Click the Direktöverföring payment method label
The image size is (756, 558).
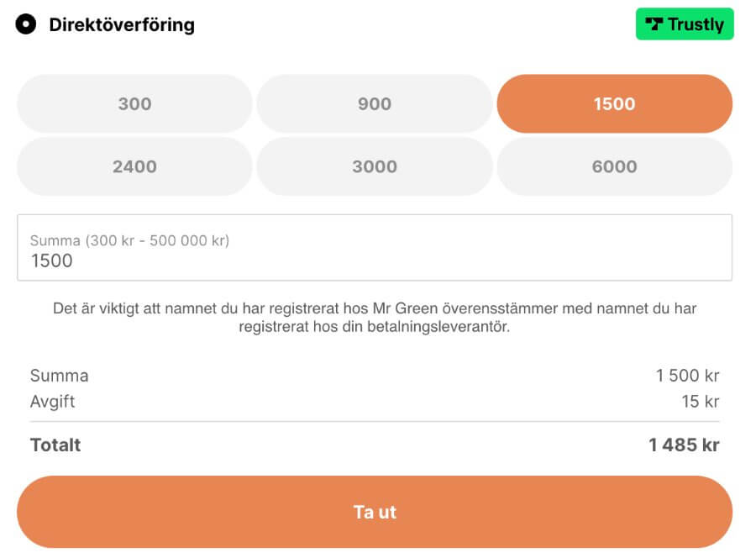click(122, 24)
